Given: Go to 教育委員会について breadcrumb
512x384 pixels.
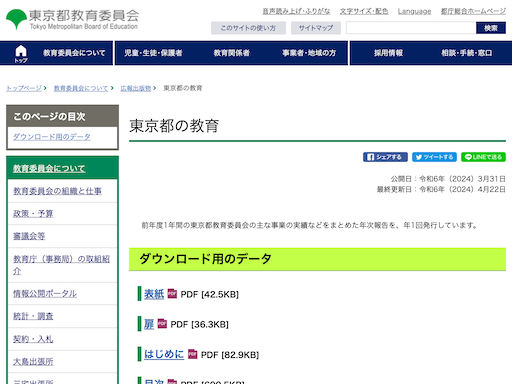Looking at the screenshot, I should click(x=81, y=88).
